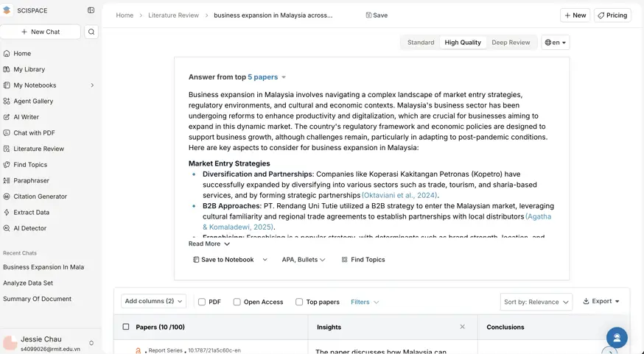
Task: Click the AI Writer pencil icon
Action: (7, 117)
